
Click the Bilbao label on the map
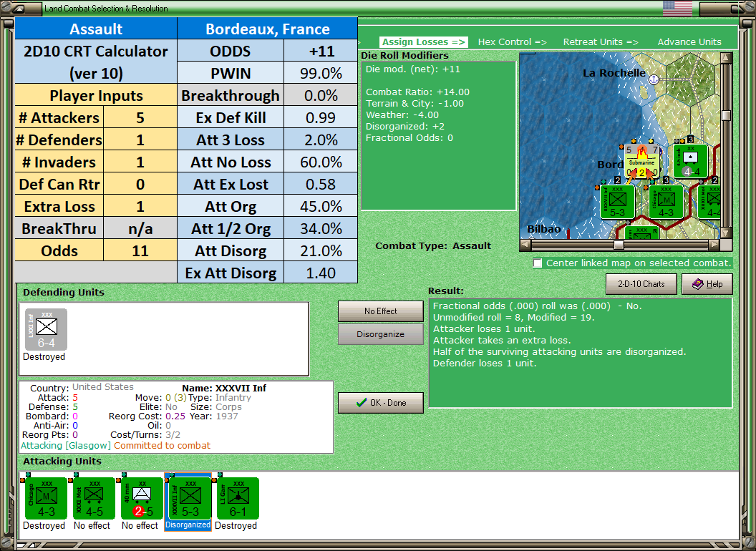(543, 229)
